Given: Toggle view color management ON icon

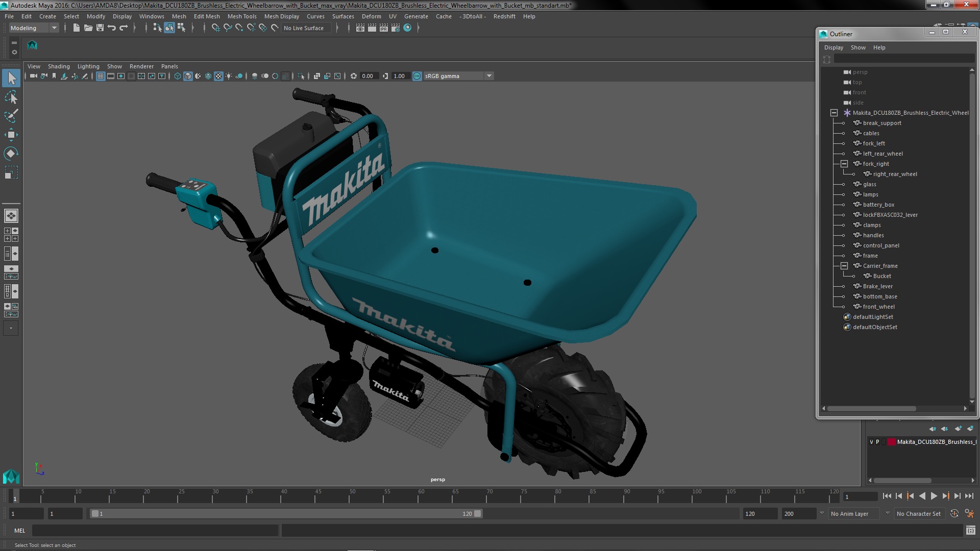Looking at the screenshot, I should (x=417, y=76).
